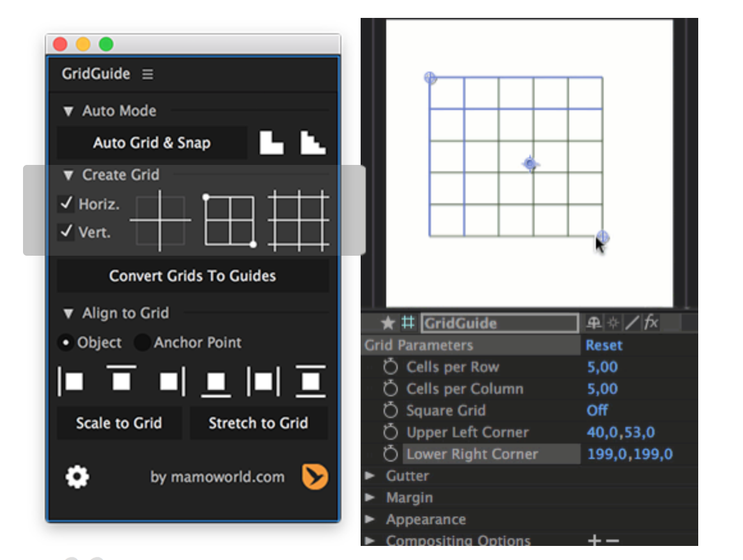This screenshot has height=560, width=743.
Task: Select the two-corner grid creation icon
Action: pyautogui.click(x=229, y=221)
